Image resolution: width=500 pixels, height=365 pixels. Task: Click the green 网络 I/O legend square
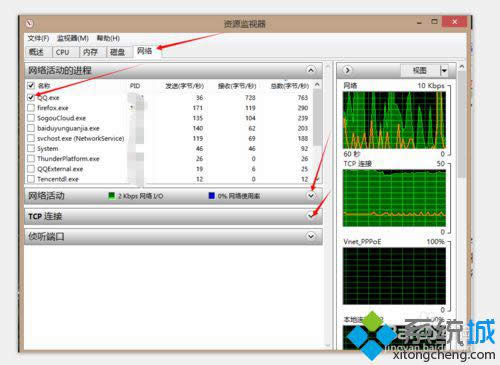tap(112, 196)
